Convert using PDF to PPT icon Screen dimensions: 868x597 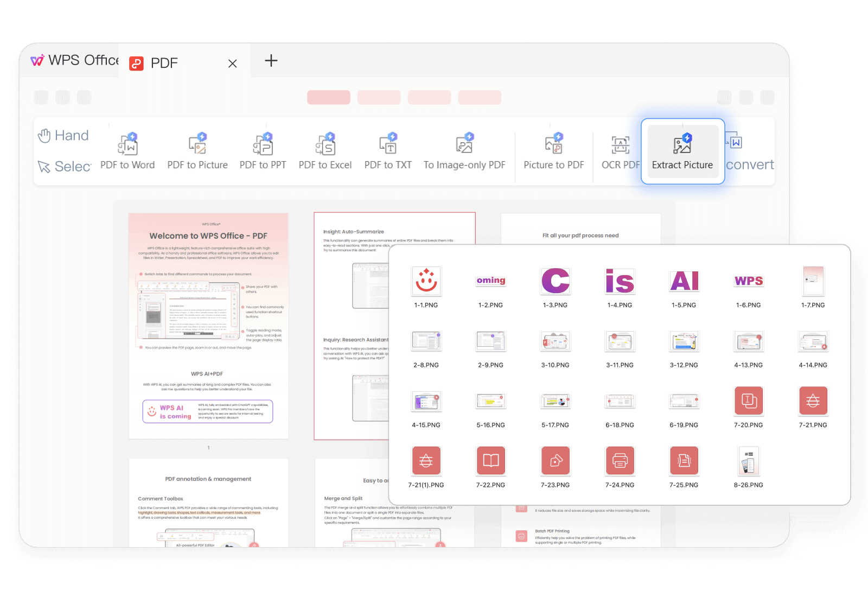[263, 144]
